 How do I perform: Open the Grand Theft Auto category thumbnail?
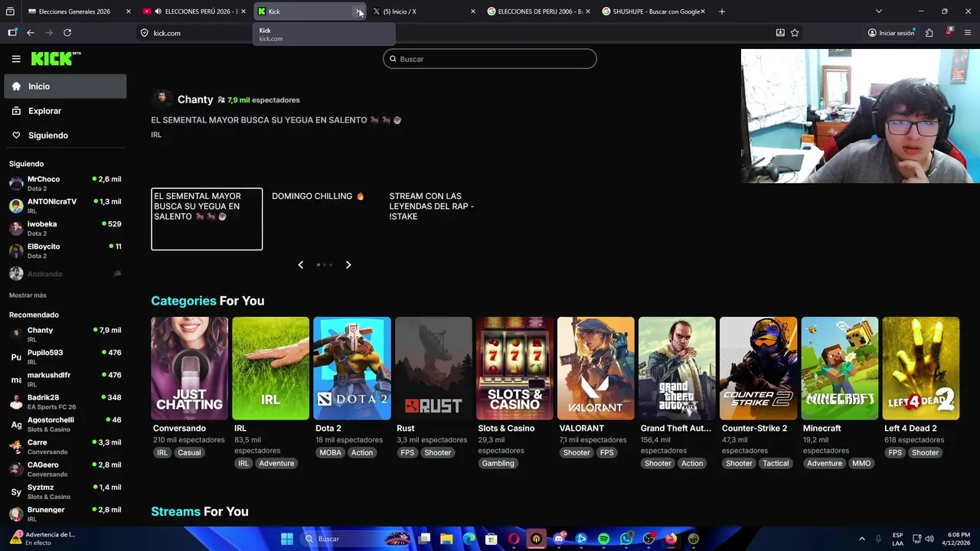pos(677,368)
